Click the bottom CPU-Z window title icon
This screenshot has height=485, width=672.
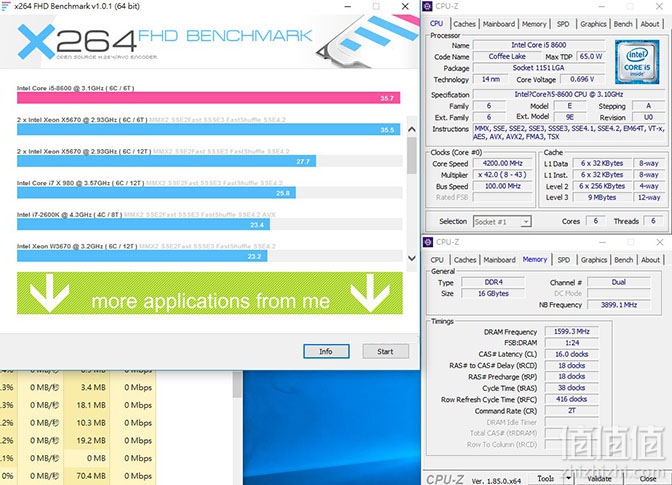coord(428,242)
